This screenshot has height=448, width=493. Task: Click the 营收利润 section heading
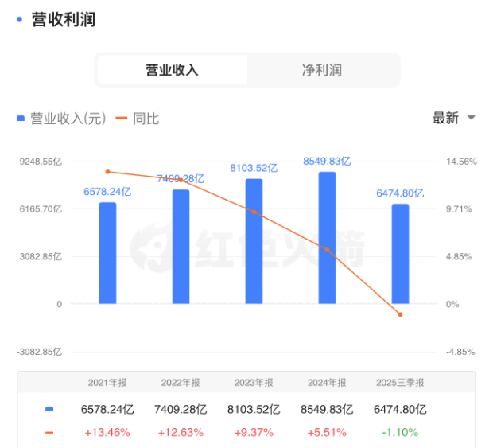(64, 20)
